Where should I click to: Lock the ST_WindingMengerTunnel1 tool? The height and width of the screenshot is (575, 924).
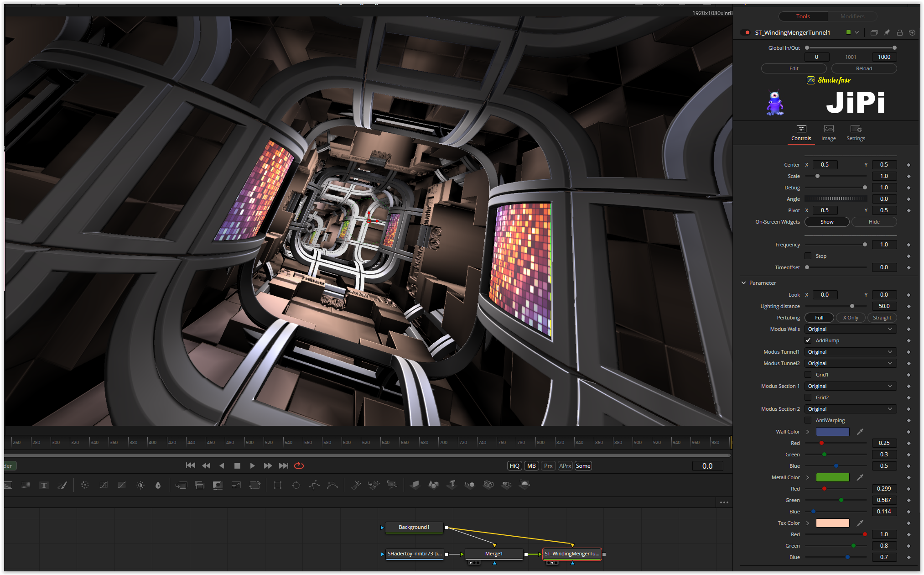coord(899,33)
